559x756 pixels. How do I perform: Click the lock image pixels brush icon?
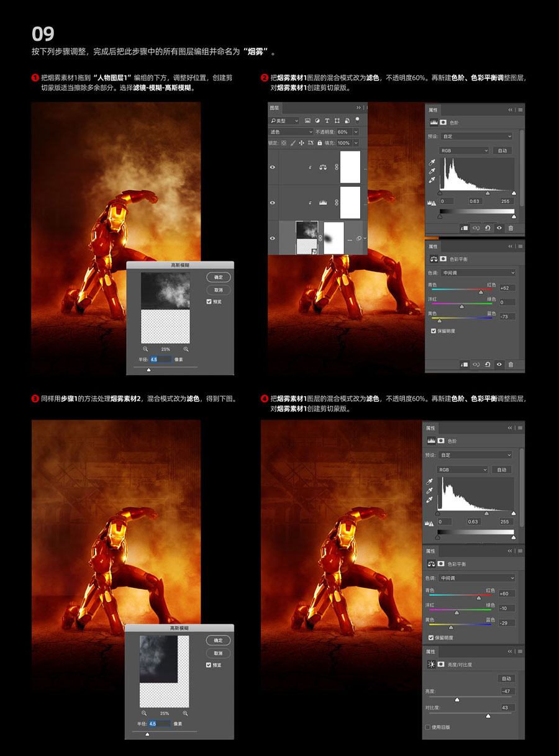[292, 143]
